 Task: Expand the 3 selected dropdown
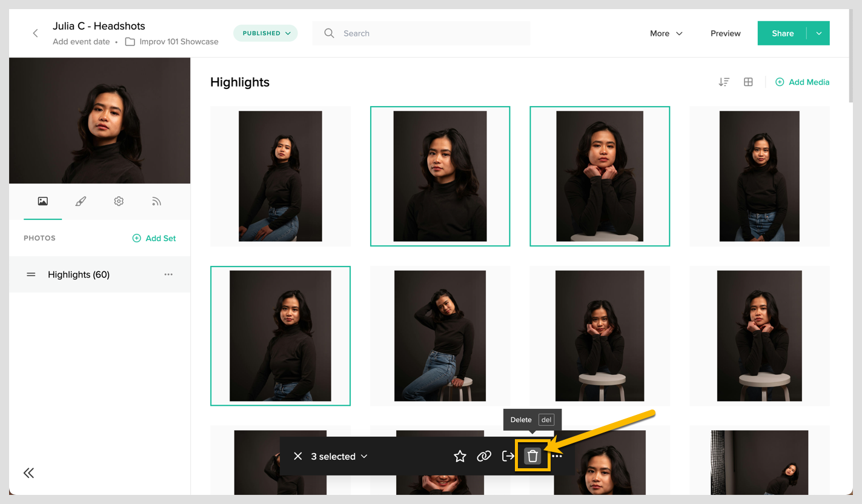(x=339, y=456)
